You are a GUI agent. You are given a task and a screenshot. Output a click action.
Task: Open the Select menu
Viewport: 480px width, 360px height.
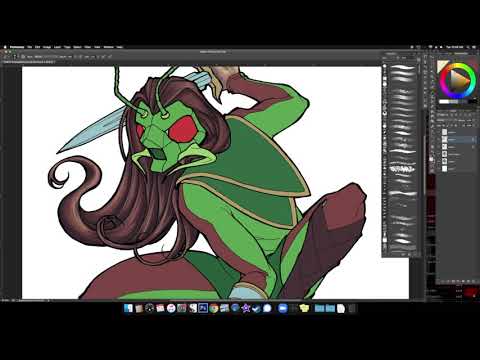[77, 47]
